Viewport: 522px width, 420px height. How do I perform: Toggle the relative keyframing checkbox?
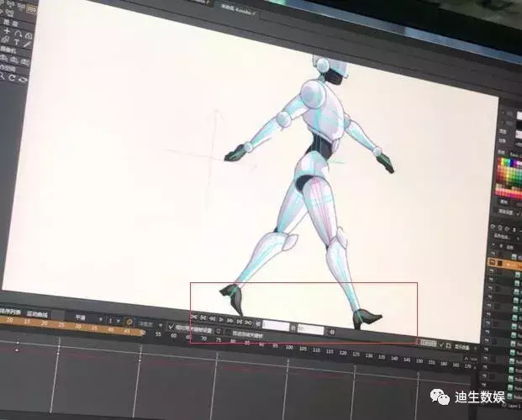click(x=171, y=327)
